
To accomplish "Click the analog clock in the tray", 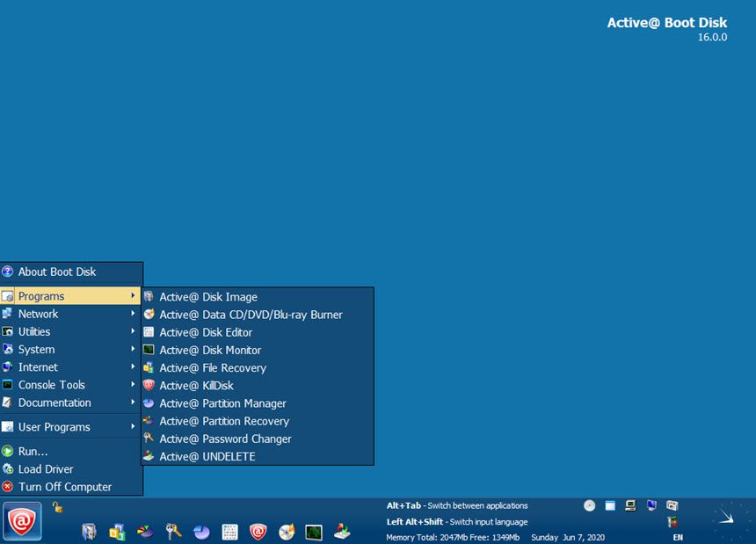I will click(x=729, y=519).
